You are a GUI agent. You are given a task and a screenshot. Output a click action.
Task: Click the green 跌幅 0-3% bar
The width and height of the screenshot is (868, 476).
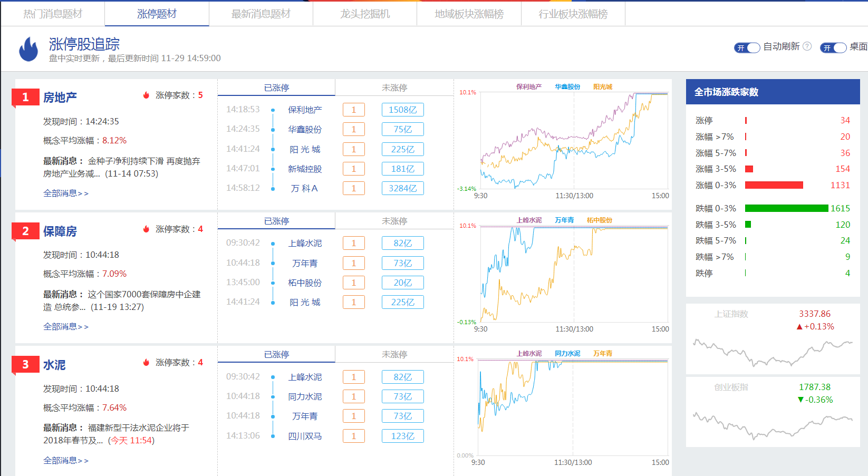click(x=786, y=208)
